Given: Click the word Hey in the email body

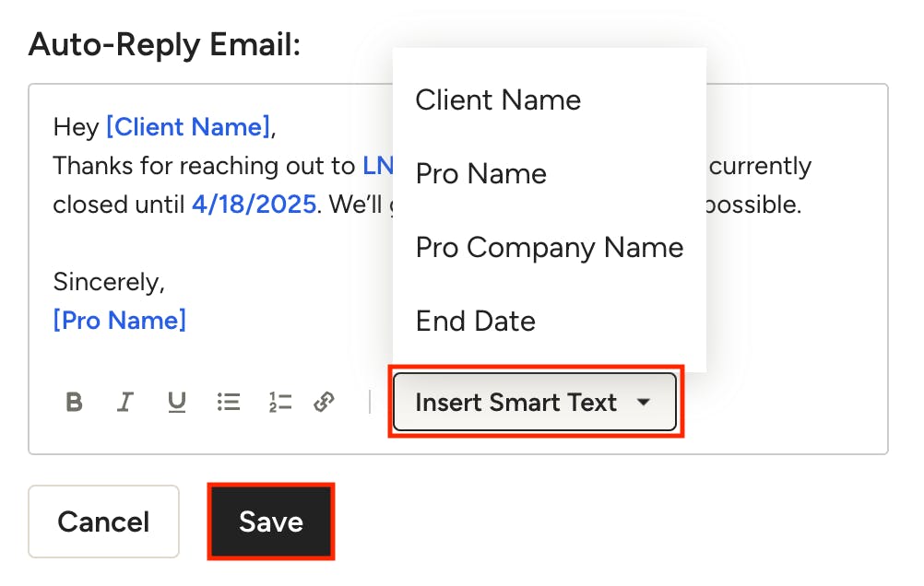Looking at the screenshot, I should pos(76,127).
